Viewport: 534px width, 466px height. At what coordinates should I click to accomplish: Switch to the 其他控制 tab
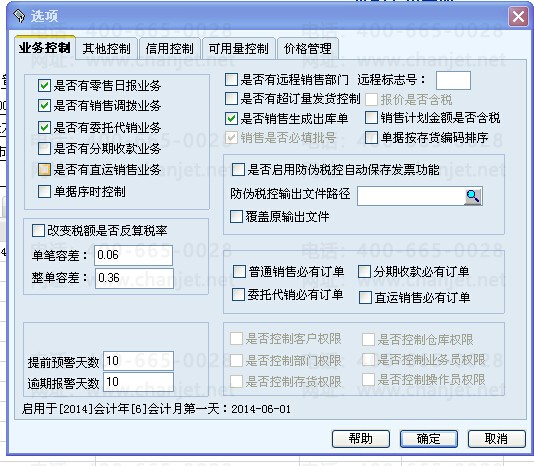pyautogui.click(x=107, y=49)
